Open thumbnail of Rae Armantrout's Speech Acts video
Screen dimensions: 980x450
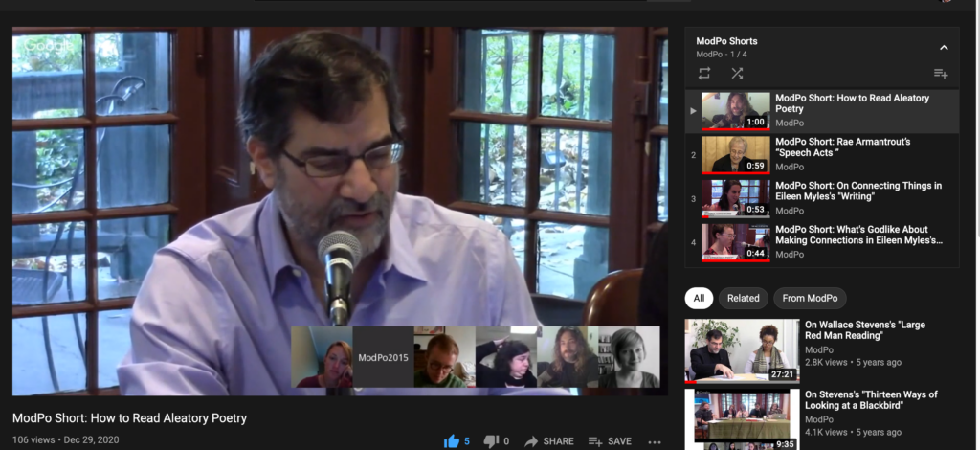tap(736, 155)
